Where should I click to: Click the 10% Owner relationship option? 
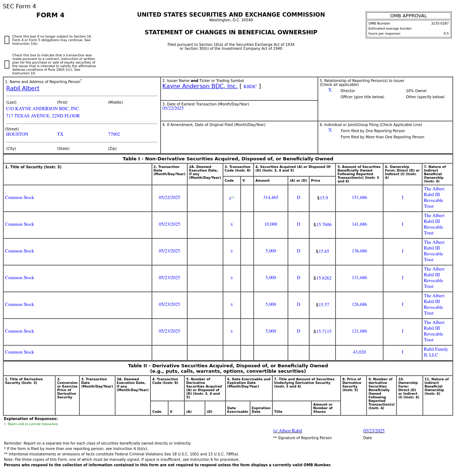coord(416,91)
